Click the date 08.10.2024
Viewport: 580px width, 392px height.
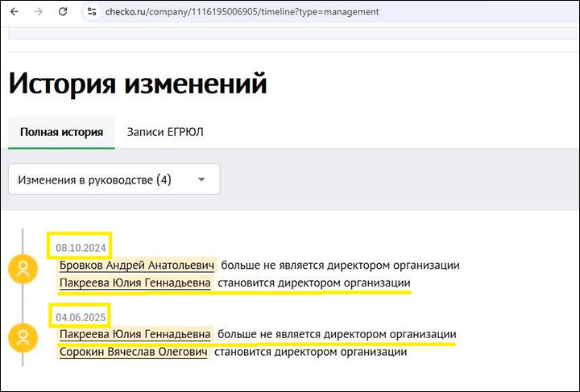click(x=81, y=248)
